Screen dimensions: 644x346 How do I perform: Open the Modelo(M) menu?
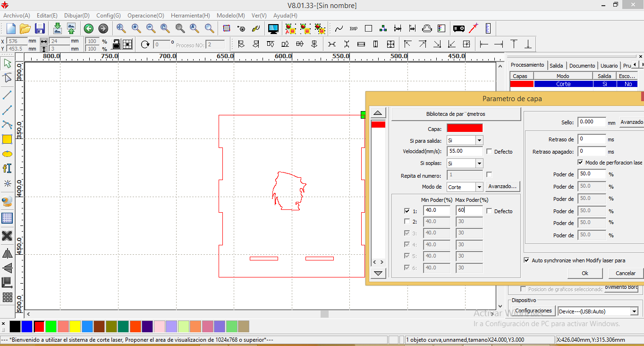click(x=230, y=16)
